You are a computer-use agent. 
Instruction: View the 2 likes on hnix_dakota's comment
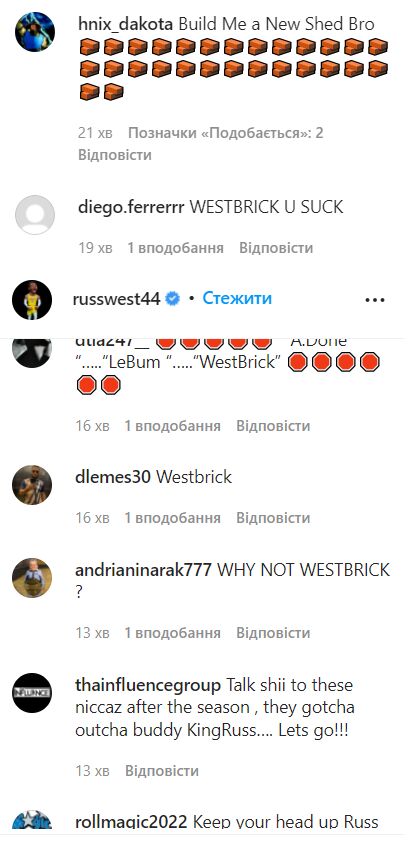point(226,133)
